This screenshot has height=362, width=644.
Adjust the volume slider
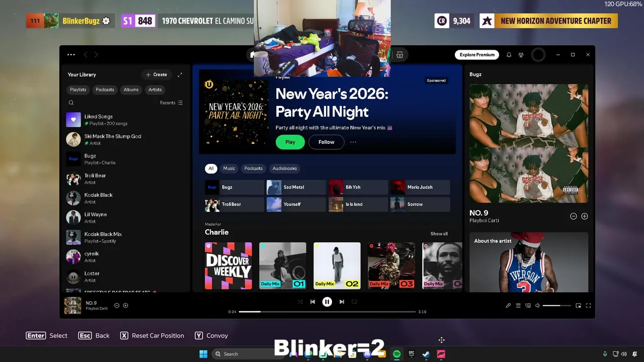point(557,306)
